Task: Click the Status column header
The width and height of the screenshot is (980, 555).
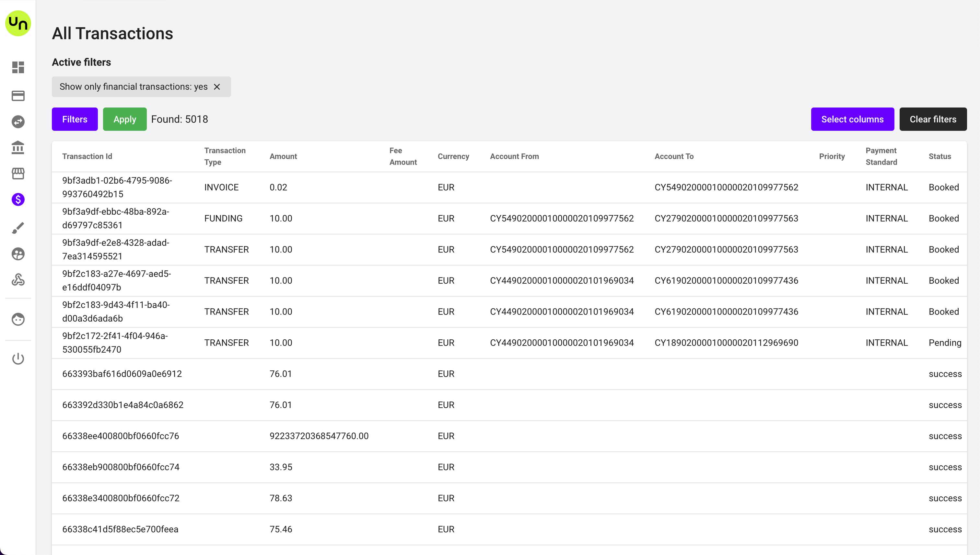Action: pyautogui.click(x=939, y=156)
